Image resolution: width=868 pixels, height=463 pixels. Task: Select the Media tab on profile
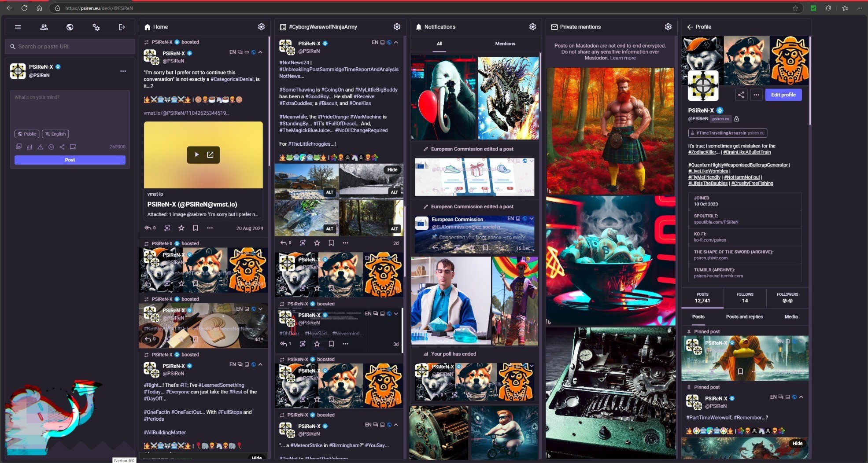(x=791, y=317)
